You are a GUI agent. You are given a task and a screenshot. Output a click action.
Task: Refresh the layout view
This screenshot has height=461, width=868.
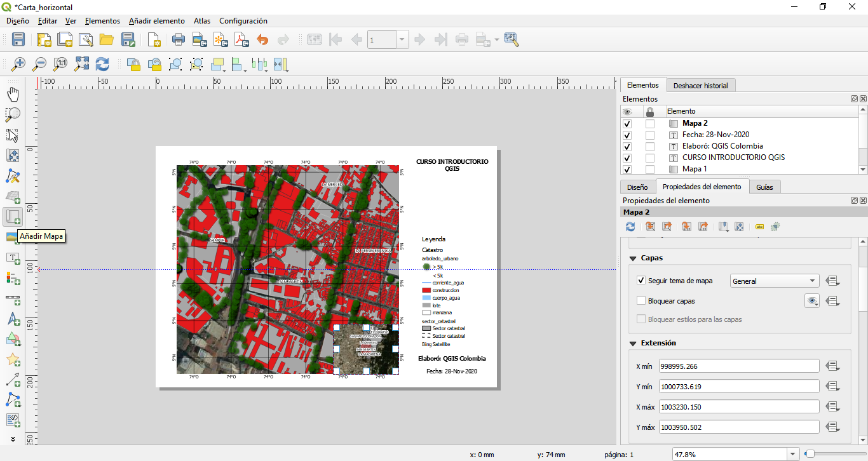click(102, 64)
